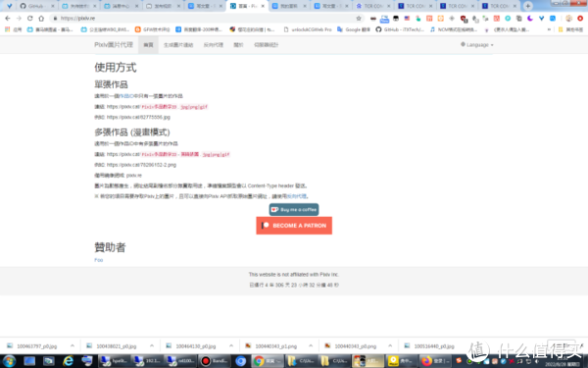Open the NCM格式在线转换 bookmark
The image size is (588, 368).
454,29
